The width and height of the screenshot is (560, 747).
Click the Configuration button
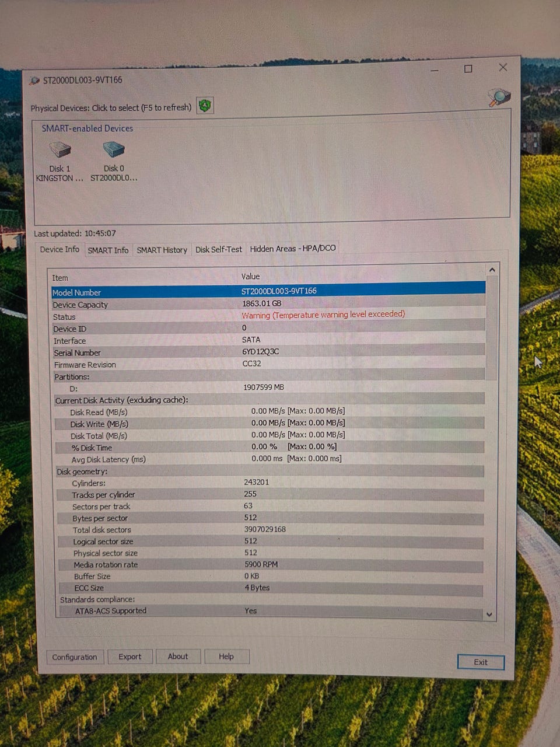tap(75, 657)
